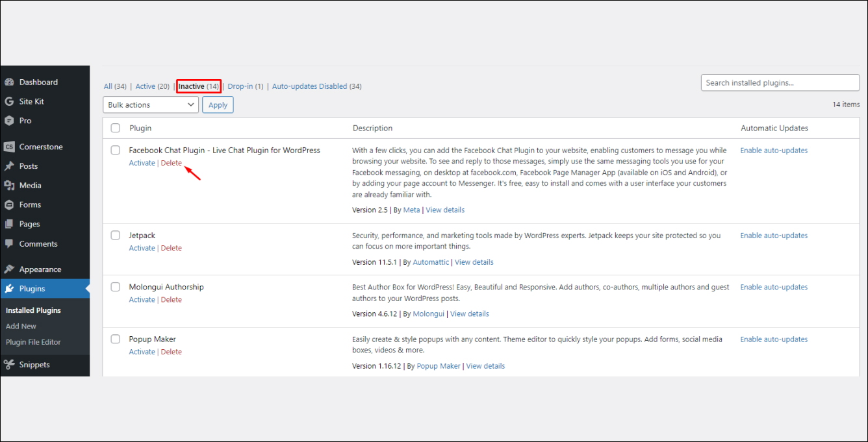This screenshot has height=442, width=868.
Task: Click the Snippets scissors icon
Action: (9, 365)
